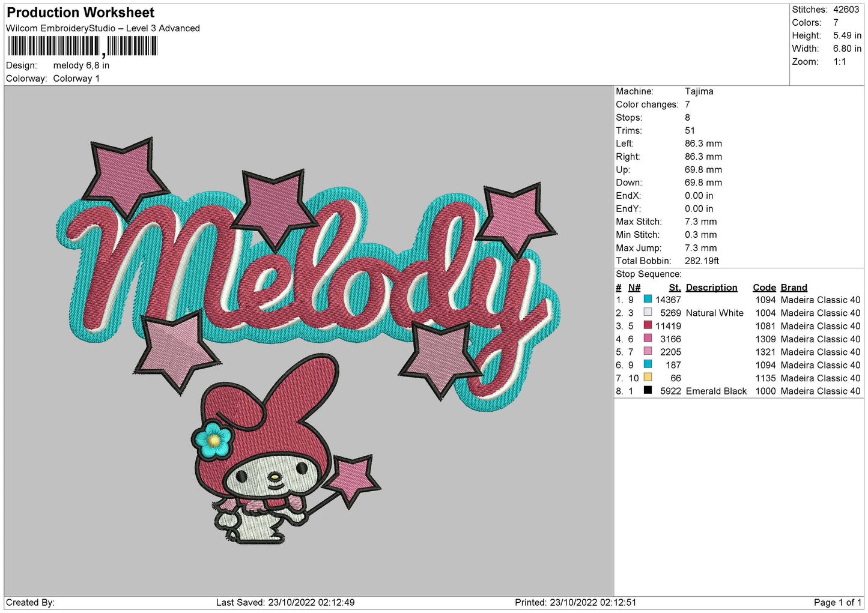The height and width of the screenshot is (613, 868).
Task: Click the Brand column header
Action: point(794,288)
